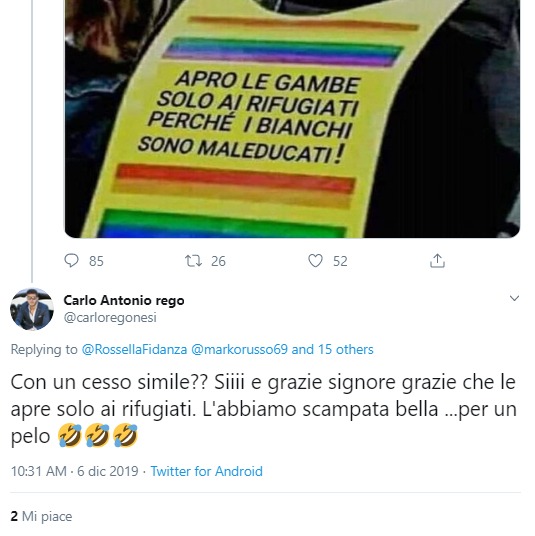The width and height of the screenshot is (535, 536).
Task: Open the Twitter for Android source link
Action: point(206,471)
